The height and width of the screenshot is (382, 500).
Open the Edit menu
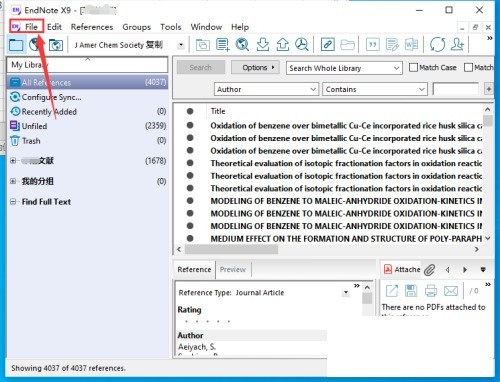pos(54,27)
